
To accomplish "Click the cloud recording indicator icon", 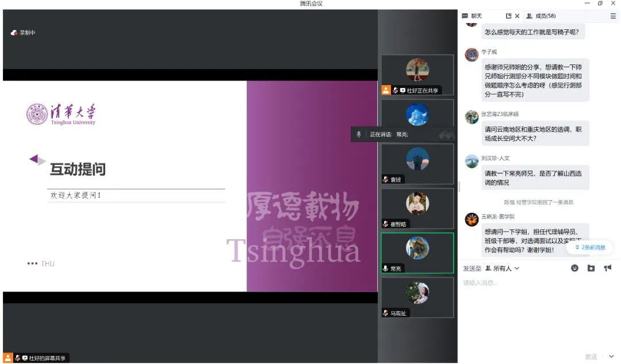I will pos(14,33).
